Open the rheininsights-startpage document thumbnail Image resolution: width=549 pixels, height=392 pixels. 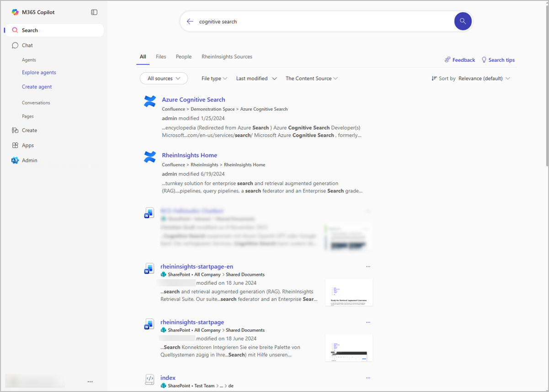349,348
